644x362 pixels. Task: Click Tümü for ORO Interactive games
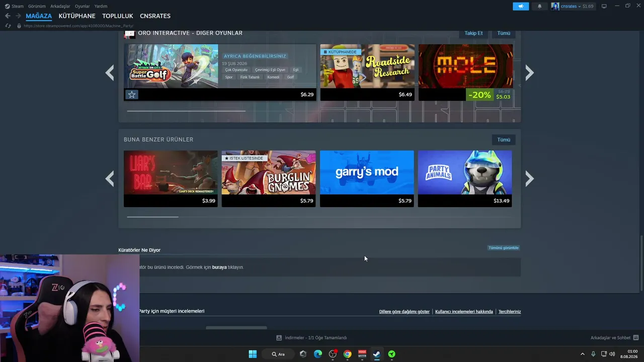pyautogui.click(x=504, y=33)
